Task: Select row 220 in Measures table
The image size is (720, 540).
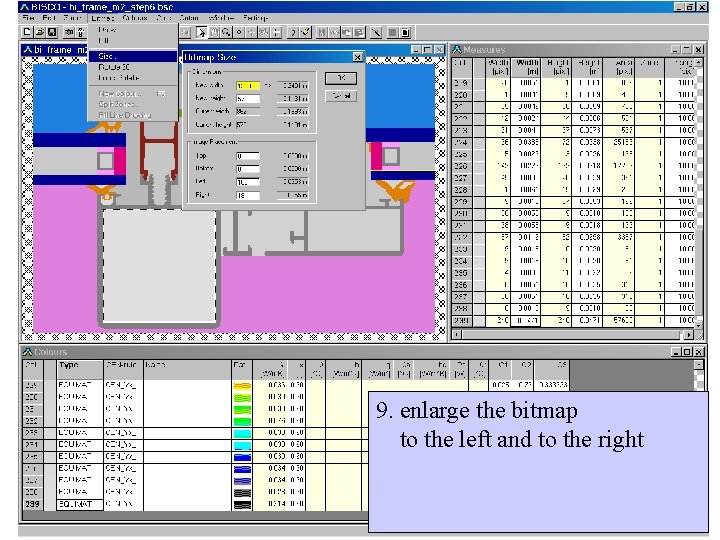Action: 461,95
